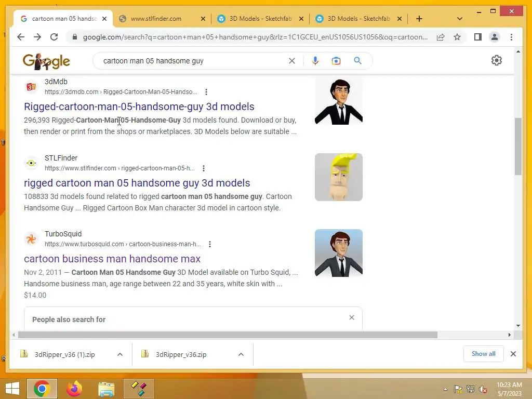
Task: Click the vertical page scrollbar thumb
Action: tap(518, 146)
